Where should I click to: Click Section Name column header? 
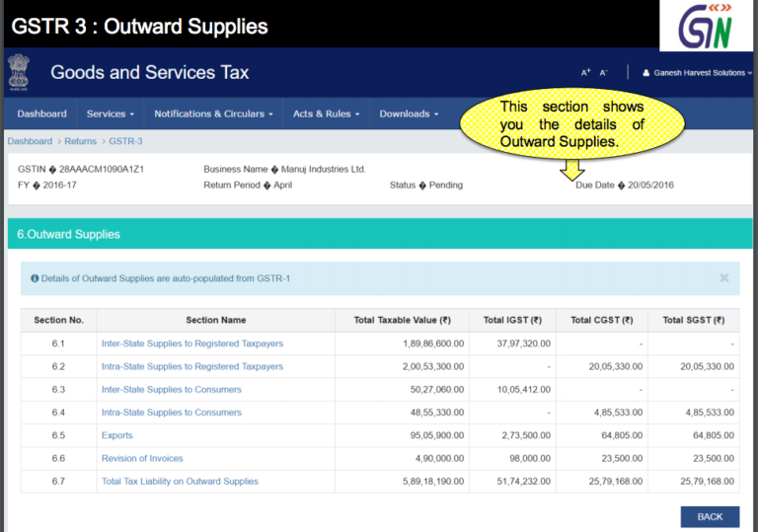click(x=215, y=320)
